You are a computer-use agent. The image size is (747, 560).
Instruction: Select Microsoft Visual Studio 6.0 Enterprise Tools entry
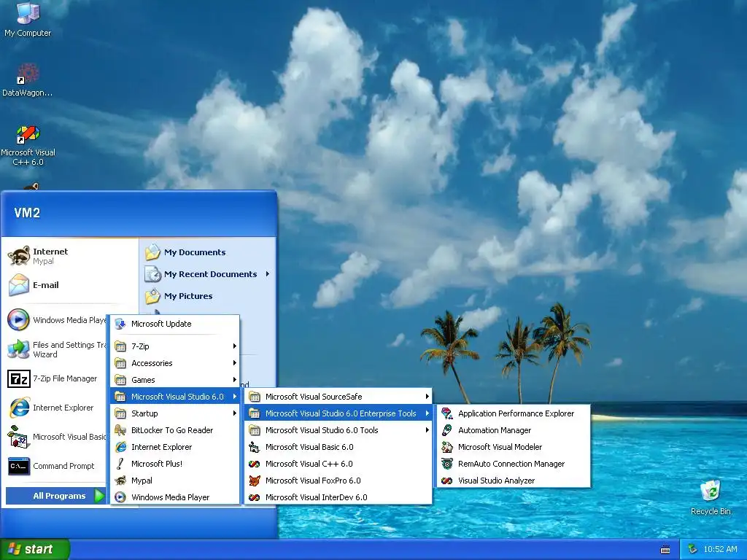[x=338, y=413]
